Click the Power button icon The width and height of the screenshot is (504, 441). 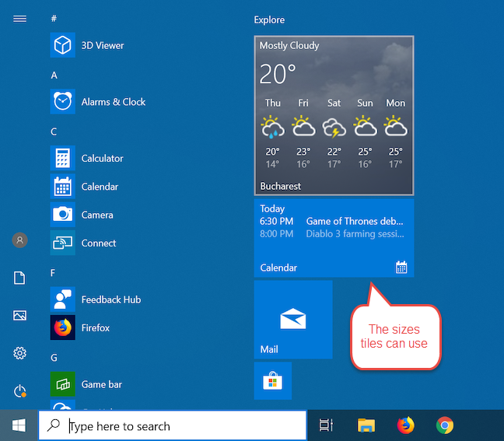click(19, 391)
